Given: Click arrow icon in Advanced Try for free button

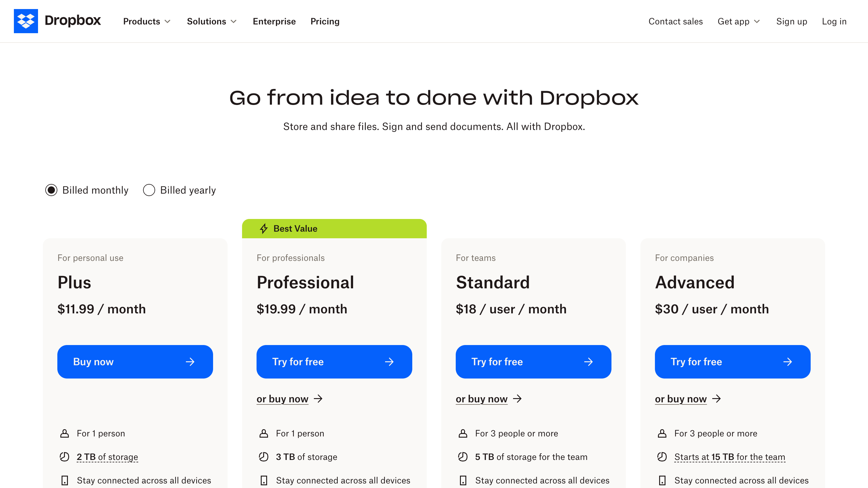Looking at the screenshot, I should pos(787,362).
